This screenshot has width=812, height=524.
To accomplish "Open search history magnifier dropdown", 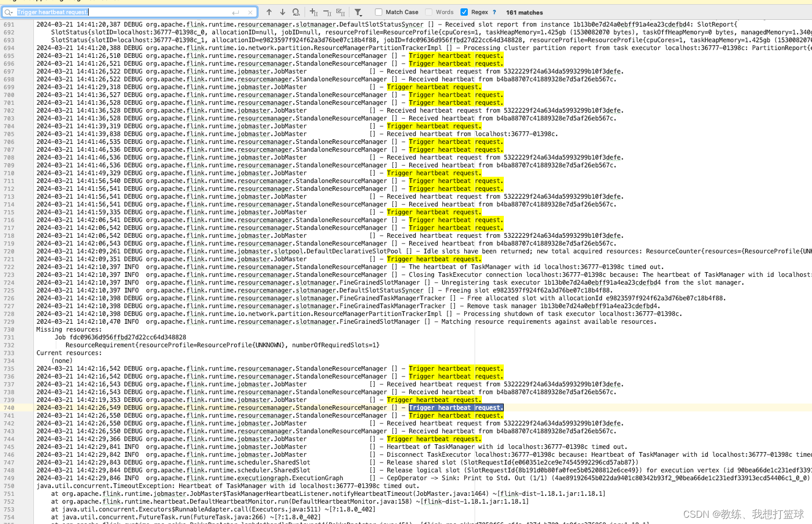I will point(8,12).
